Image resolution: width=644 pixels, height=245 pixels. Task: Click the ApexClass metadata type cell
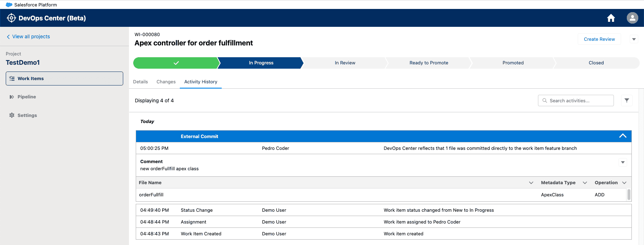pos(552,195)
